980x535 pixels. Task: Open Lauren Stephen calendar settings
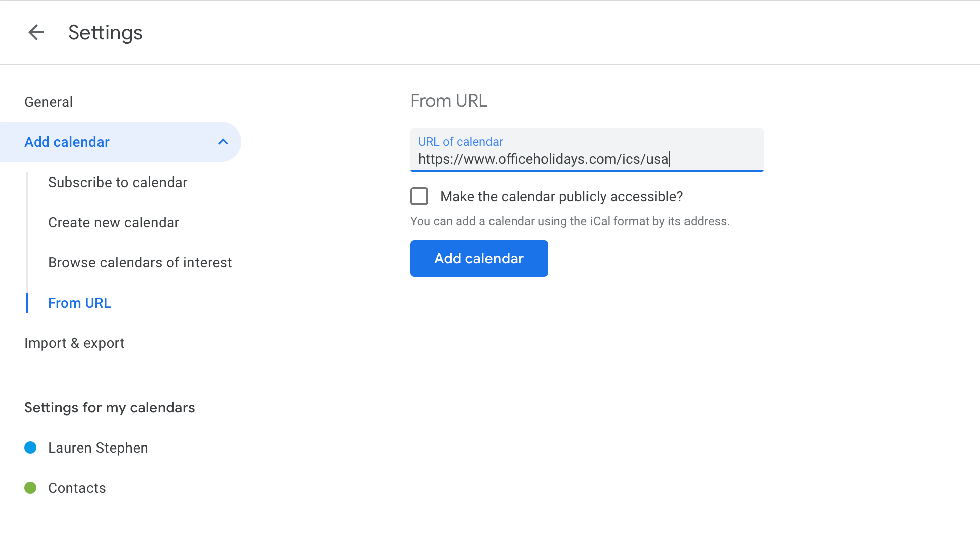coord(98,448)
